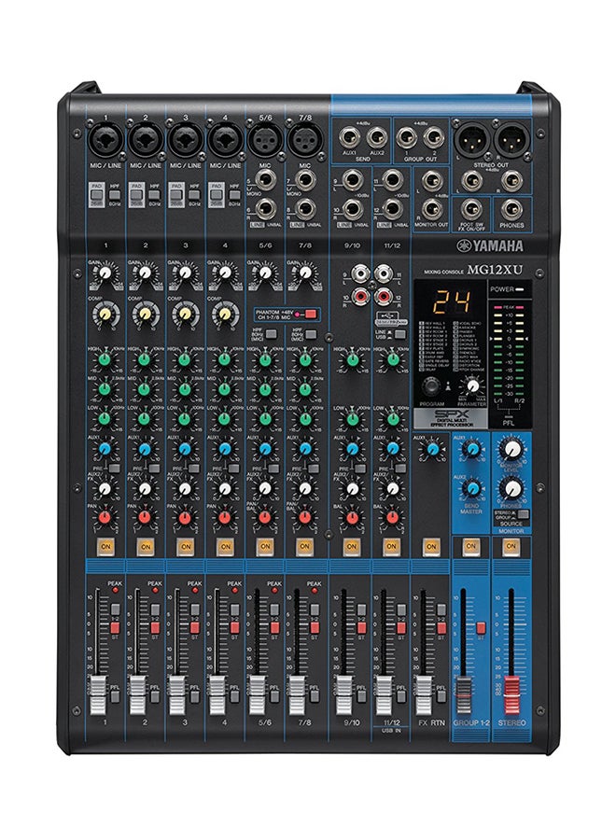Select the FOOT SW FX ON/OFF jack
Viewport: 616px width, 840px height.
pyautogui.click(x=471, y=209)
